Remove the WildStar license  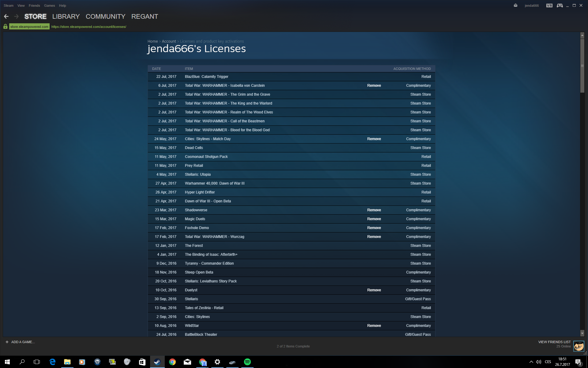[374, 326]
